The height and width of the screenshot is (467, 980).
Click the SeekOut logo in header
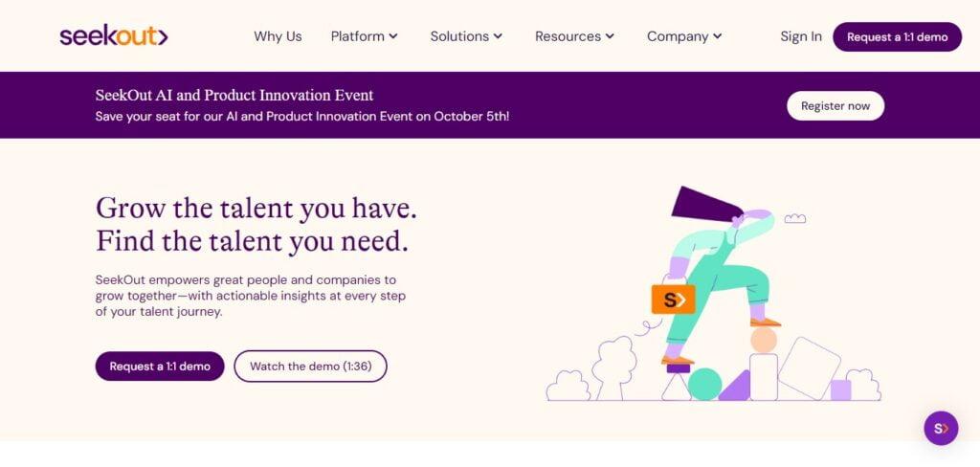[x=114, y=36]
